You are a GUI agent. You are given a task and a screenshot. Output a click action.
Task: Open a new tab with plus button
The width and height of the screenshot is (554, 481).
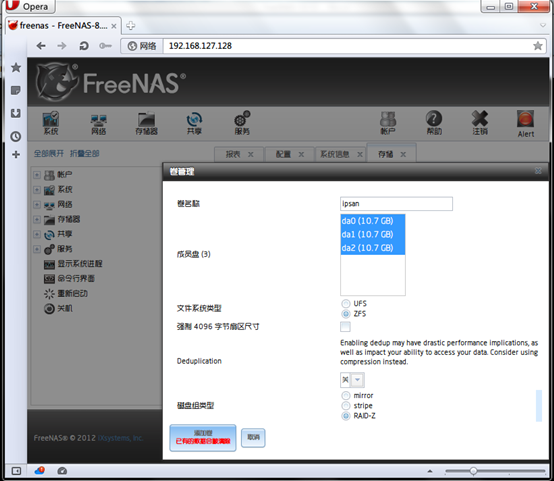[131, 25]
